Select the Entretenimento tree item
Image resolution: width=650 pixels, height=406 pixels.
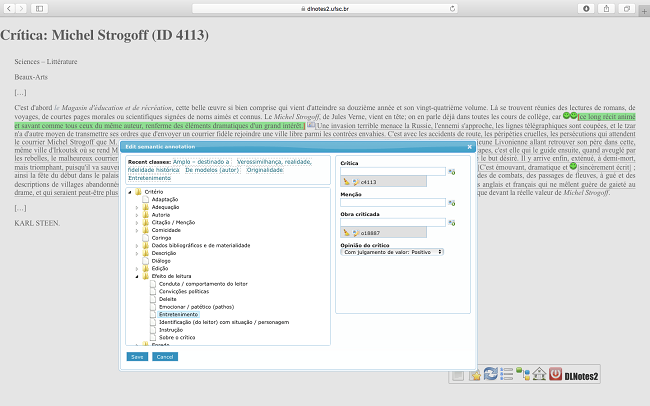[x=178, y=313]
